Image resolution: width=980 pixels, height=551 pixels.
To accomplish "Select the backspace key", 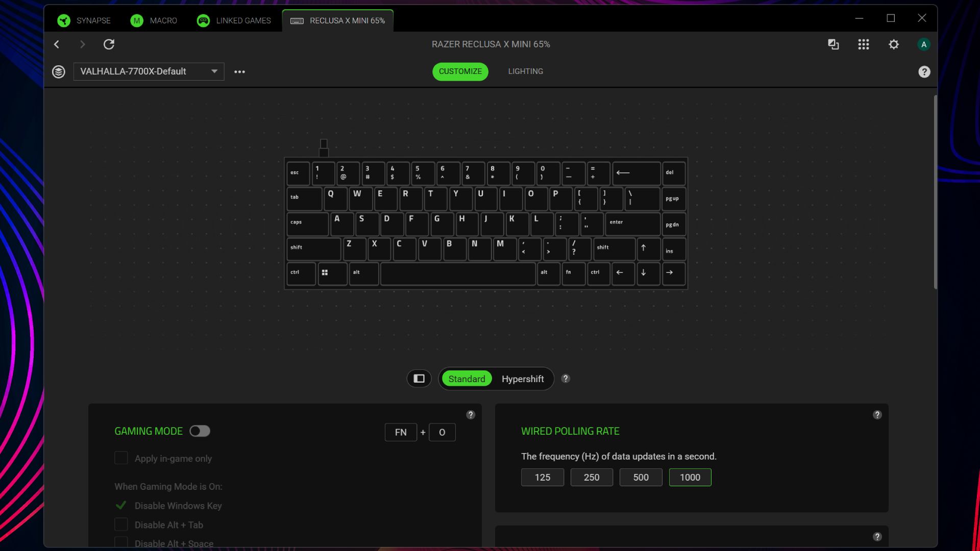I will 636,173.
